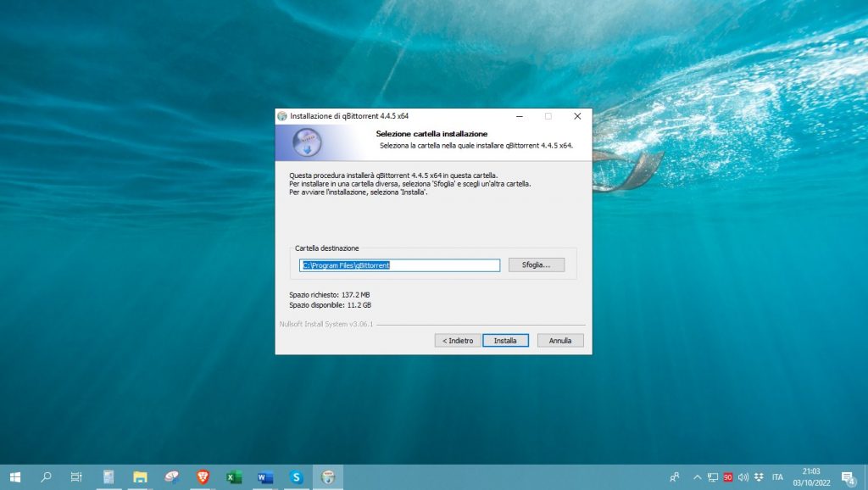Image resolution: width=868 pixels, height=490 pixels.
Task: Open Skype from the taskbar
Action: (x=296, y=477)
